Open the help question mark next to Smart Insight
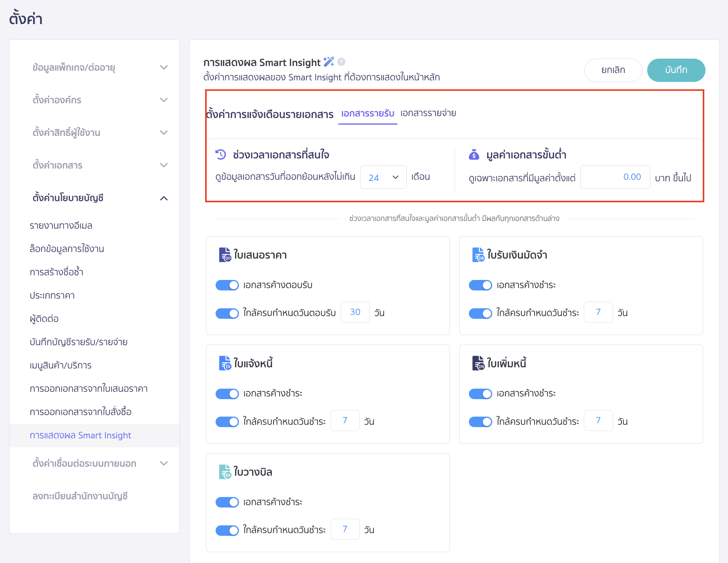 (341, 63)
